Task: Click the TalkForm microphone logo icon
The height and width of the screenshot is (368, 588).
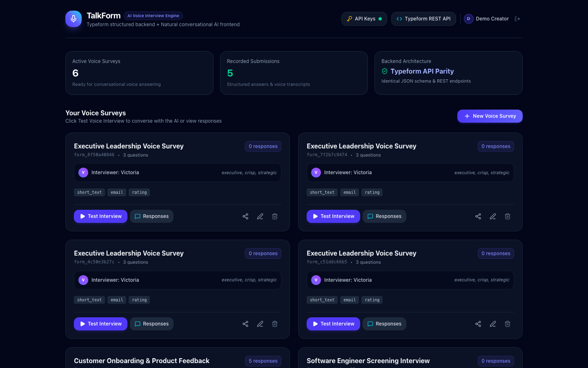Action: pyautogui.click(x=73, y=19)
